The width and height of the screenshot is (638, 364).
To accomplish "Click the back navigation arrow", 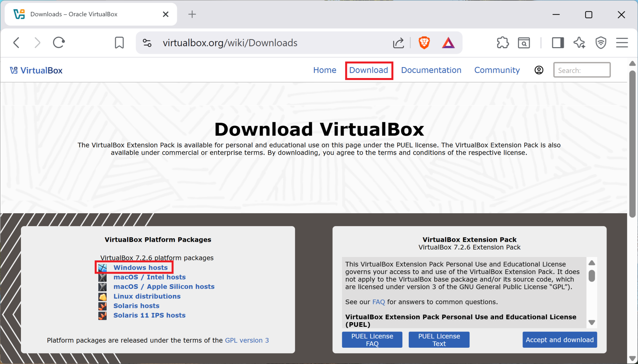I will (x=16, y=43).
